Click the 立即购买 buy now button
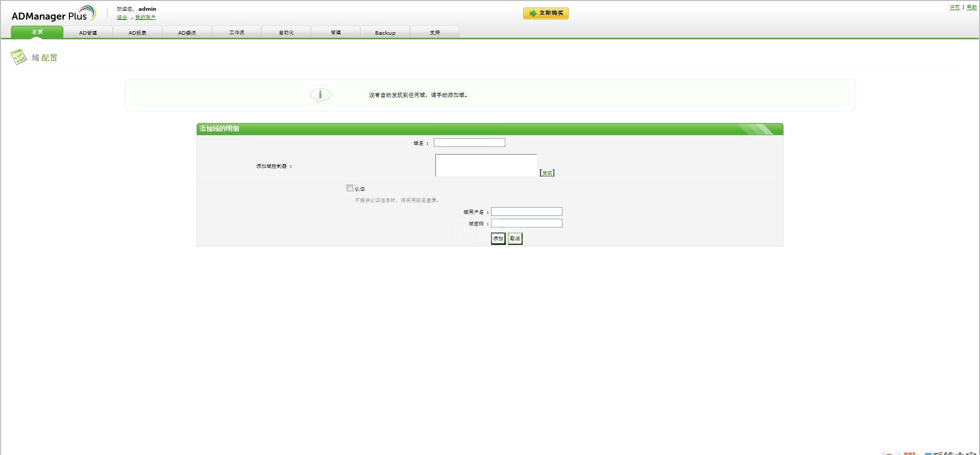 (546, 13)
